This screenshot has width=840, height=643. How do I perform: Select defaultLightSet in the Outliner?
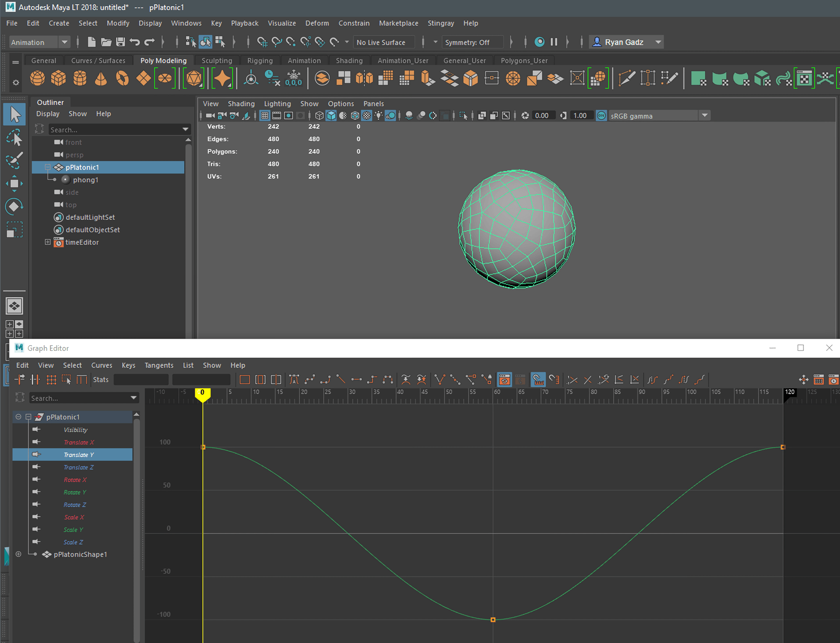point(90,217)
